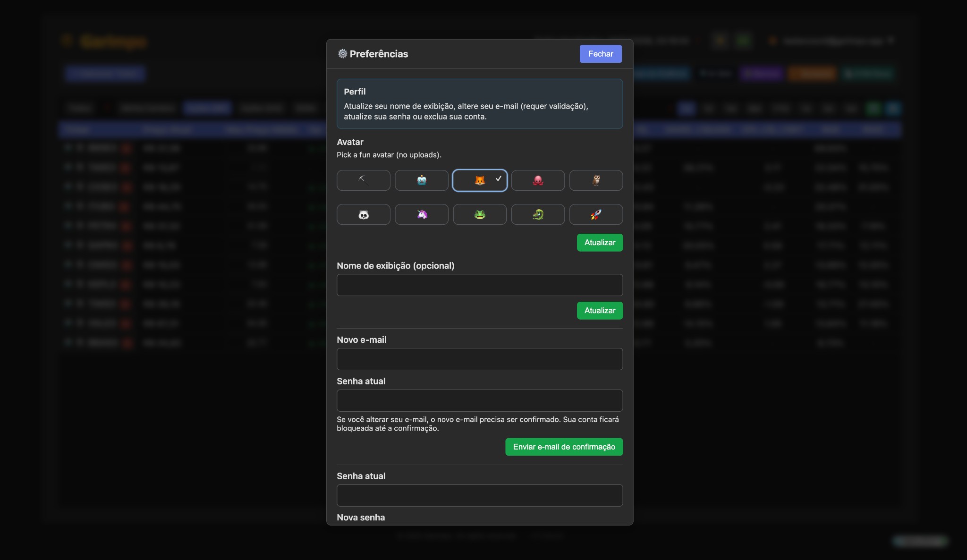The image size is (967, 560).
Task: Click the Nome de exibição input field
Action: pos(479,285)
